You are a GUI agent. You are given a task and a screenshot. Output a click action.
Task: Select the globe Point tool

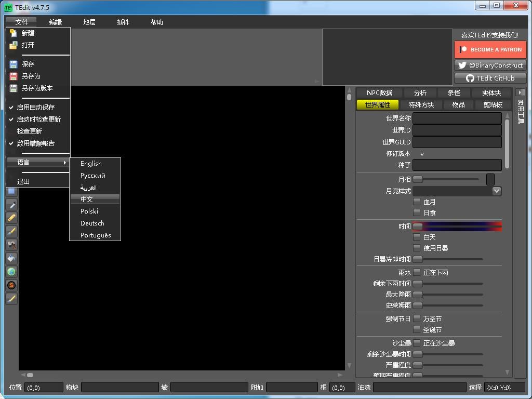[x=11, y=272]
